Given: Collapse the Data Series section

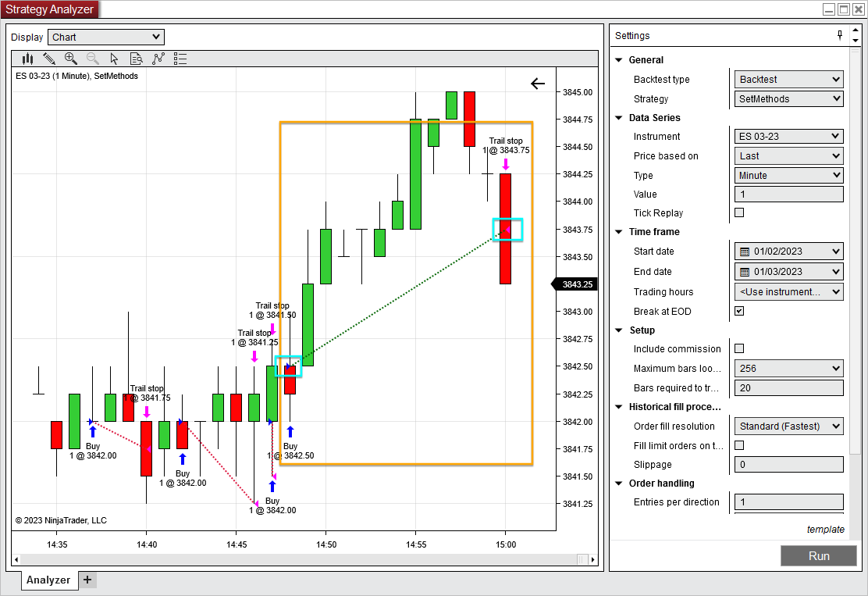Looking at the screenshot, I should (x=619, y=117).
